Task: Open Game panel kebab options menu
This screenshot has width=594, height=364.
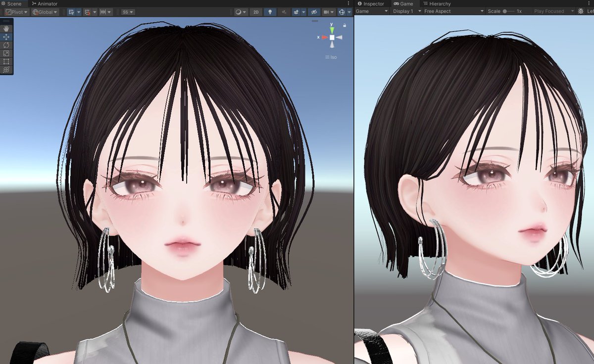Action: (590, 3)
